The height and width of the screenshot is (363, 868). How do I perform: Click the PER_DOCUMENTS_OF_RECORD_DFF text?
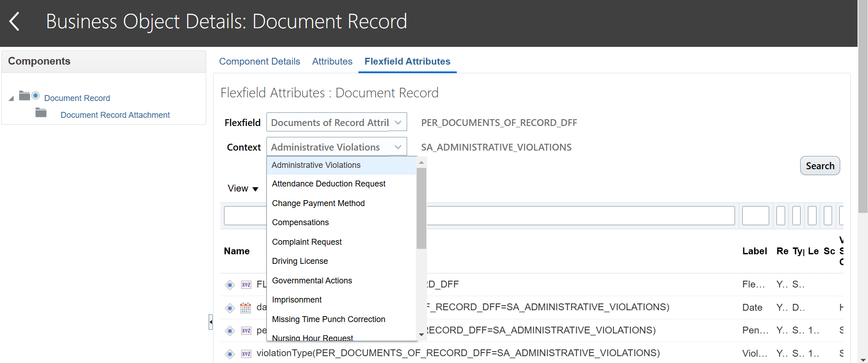pyautogui.click(x=499, y=123)
